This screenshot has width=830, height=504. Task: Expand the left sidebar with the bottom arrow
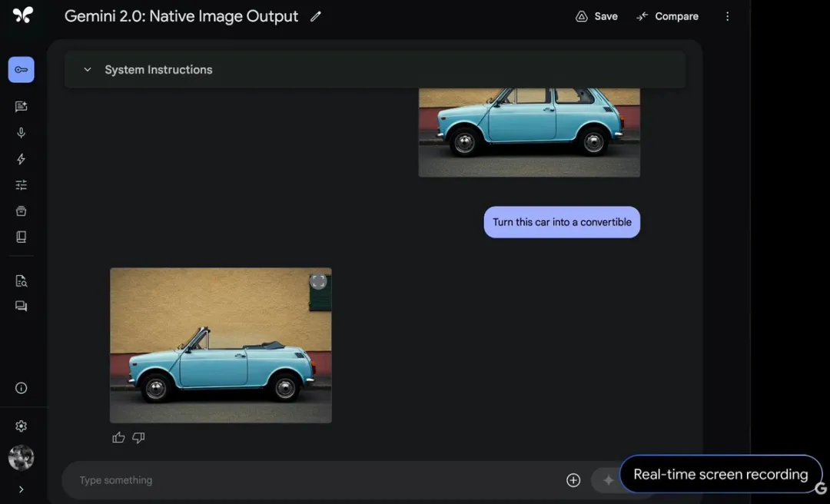[x=21, y=489]
